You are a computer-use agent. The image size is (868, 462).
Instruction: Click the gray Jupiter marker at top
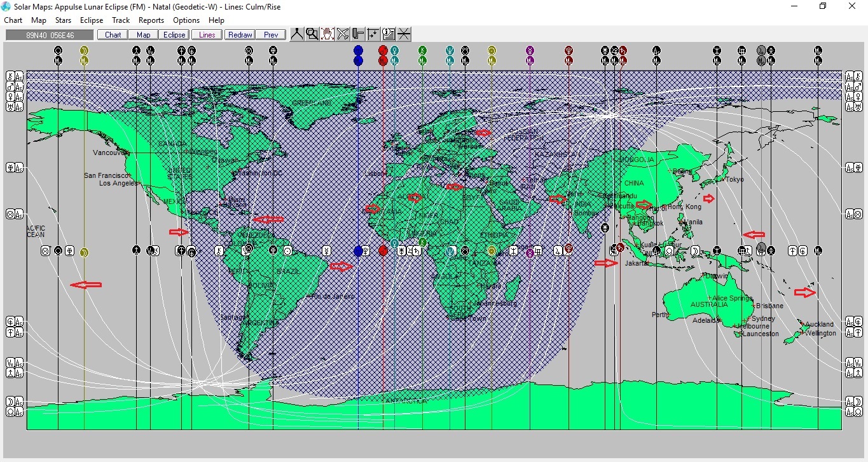[x=761, y=50]
